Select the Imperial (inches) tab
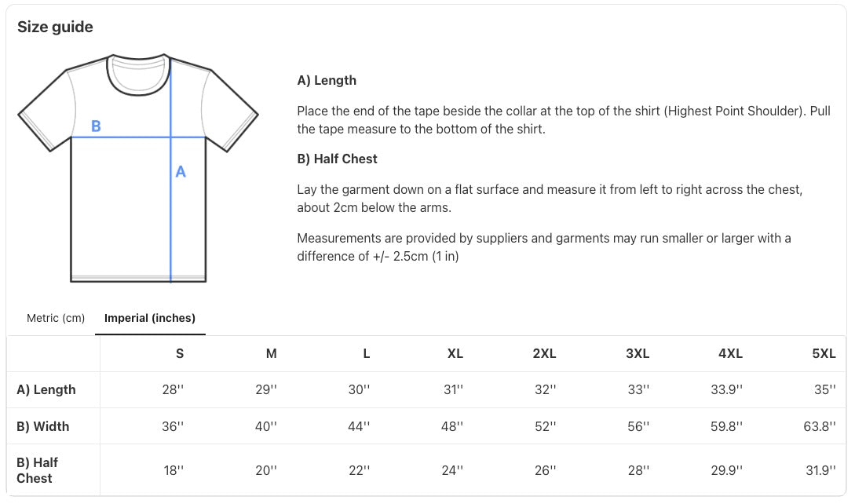 (150, 318)
